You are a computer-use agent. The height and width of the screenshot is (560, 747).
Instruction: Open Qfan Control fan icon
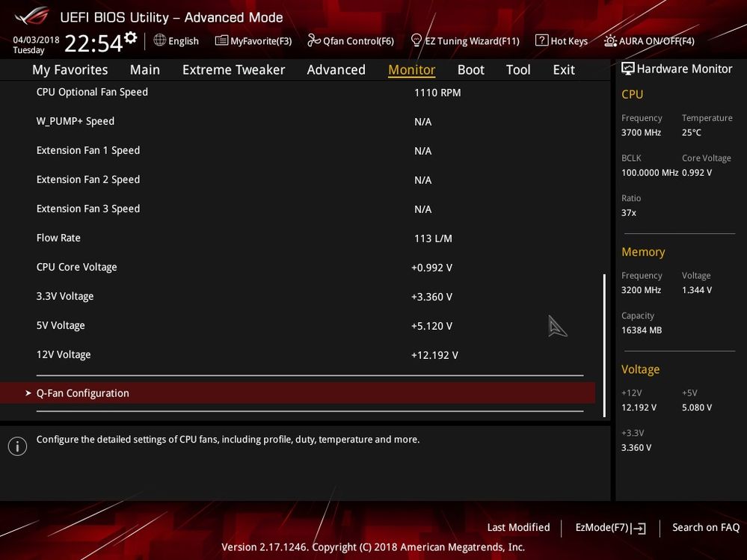313,40
